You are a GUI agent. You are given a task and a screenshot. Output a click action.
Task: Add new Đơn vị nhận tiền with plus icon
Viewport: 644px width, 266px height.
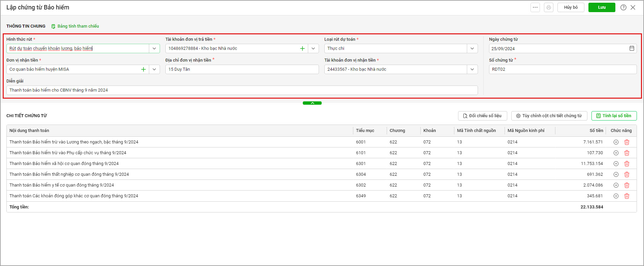[x=143, y=69]
